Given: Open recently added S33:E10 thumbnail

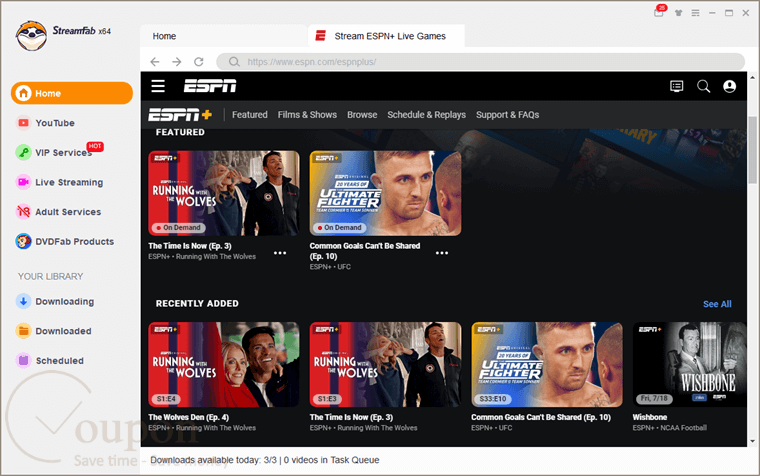Looking at the screenshot, I should 547,365.
